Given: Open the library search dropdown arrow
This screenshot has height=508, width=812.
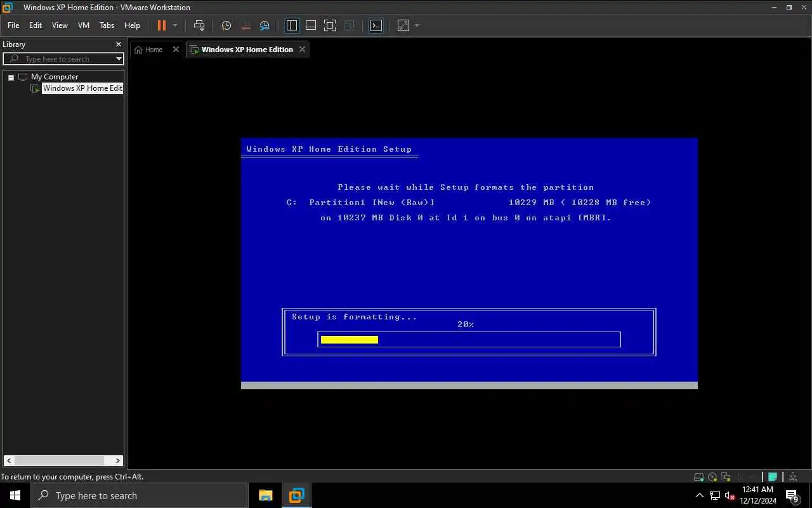Looking at the screenshot, I should click(119, 59).
